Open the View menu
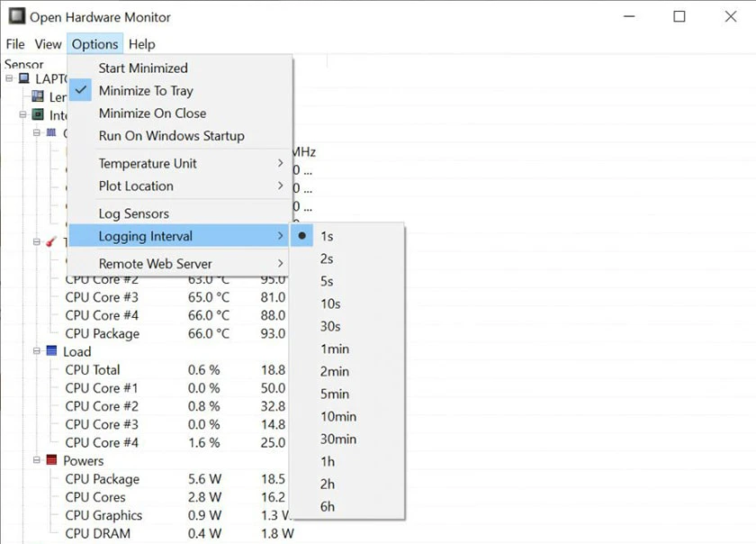The height and width of the screenshot is (544, 756). pos(48,44)
